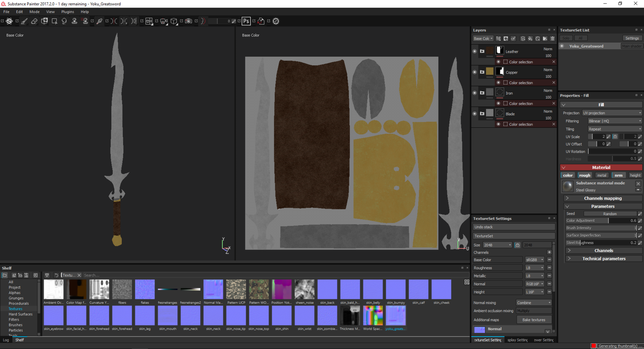Open the Projection dropdown
This screenshot has width=644, height=349.
pyautogui.click(x=612, y=113)
